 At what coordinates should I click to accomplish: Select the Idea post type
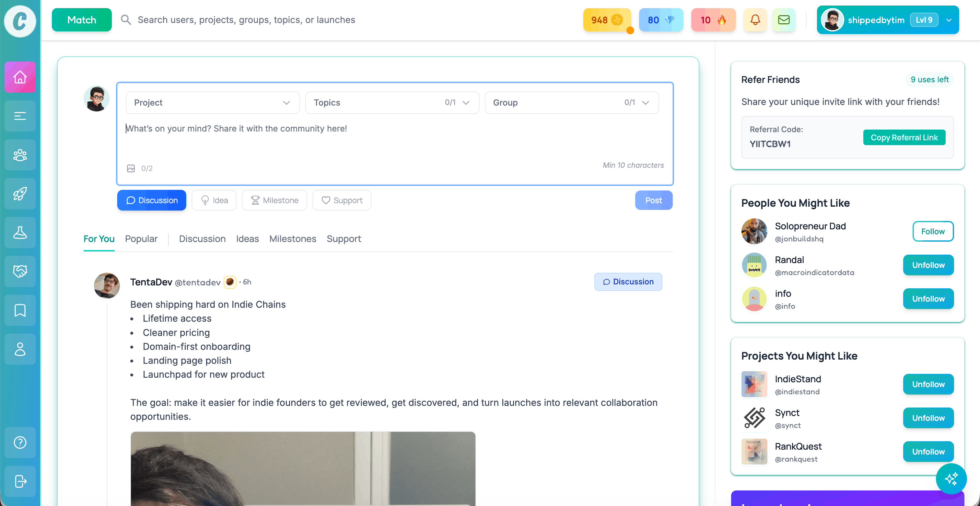[x=214, y=200]
